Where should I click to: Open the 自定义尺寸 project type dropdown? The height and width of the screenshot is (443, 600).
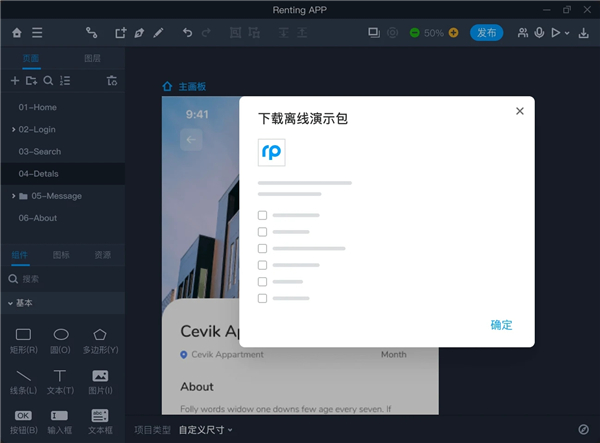coord(205,430)
